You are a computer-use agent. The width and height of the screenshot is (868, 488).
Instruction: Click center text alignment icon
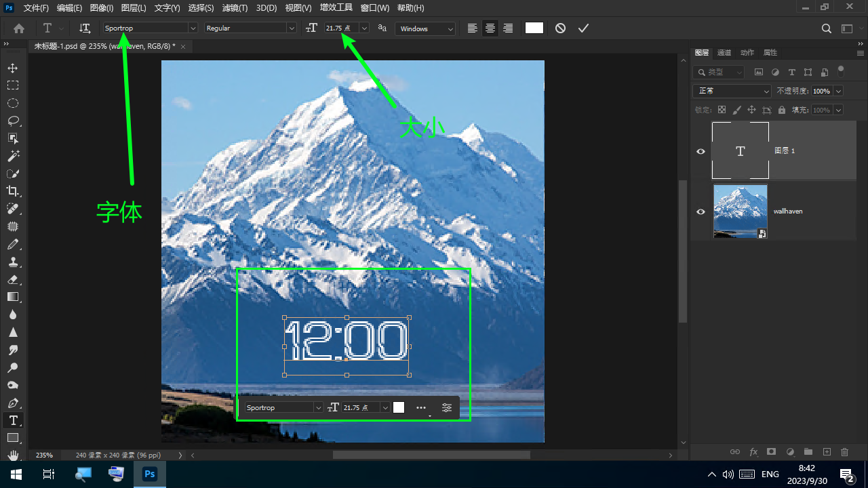(490, 28)
